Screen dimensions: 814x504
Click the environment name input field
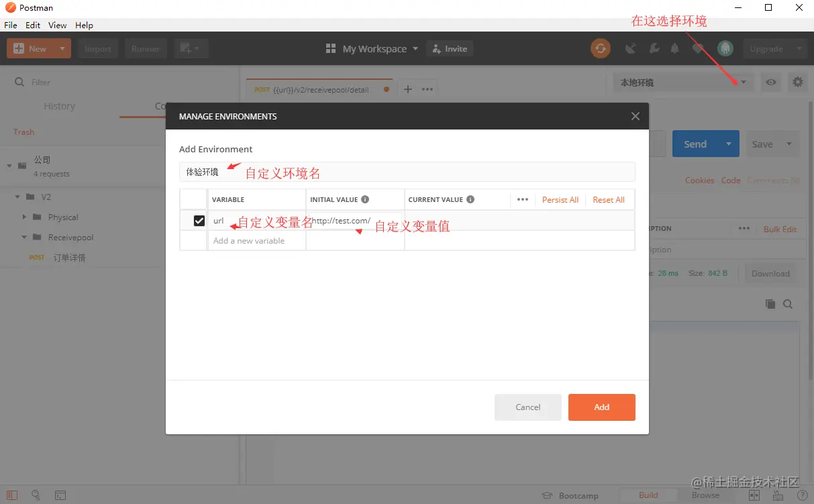coord(407,172)
